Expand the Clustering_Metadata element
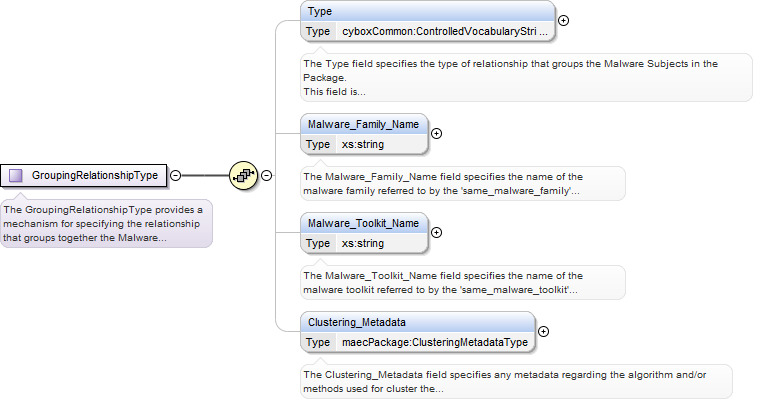 (543, 331)
